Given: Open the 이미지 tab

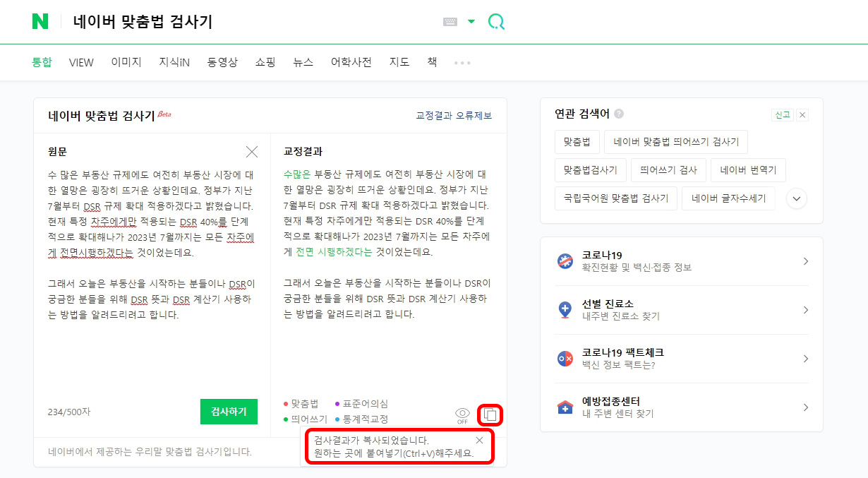Looking at the screenshot, I should pyautogui.click(x=126, y=62).
